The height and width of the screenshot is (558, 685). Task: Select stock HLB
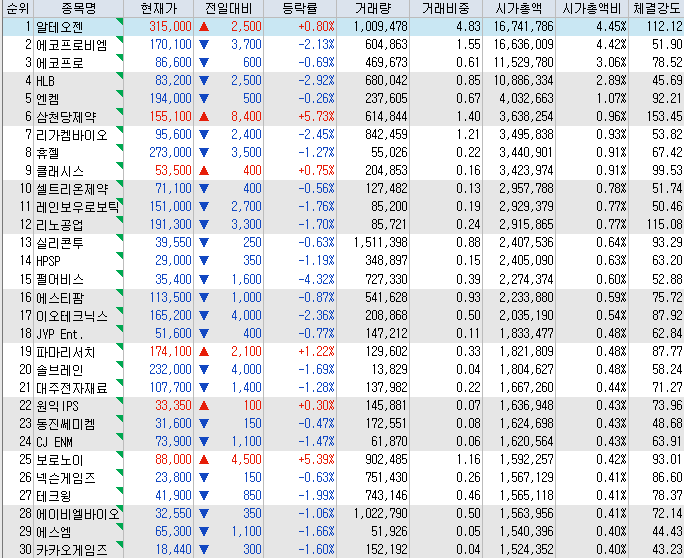point(45,81)
